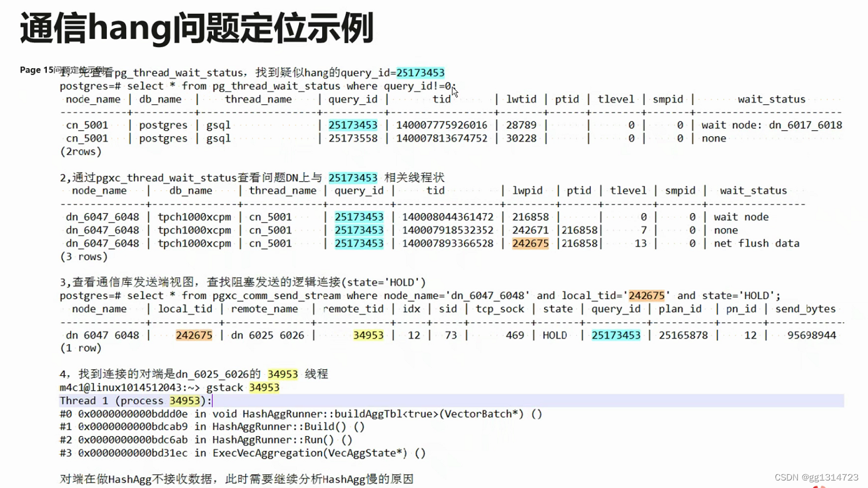Click tid value 140007813674752
The height and width of the screenshot is (488, 868).
coord(442,138)
